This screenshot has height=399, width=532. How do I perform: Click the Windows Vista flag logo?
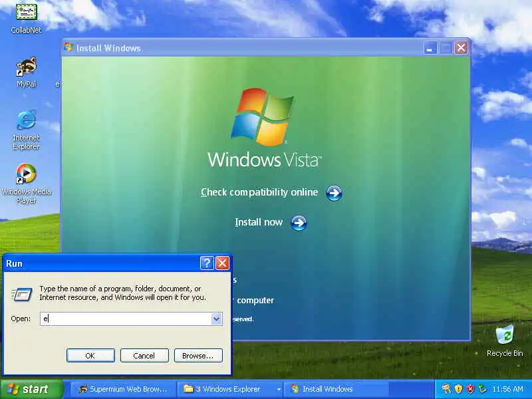(263, 117)
